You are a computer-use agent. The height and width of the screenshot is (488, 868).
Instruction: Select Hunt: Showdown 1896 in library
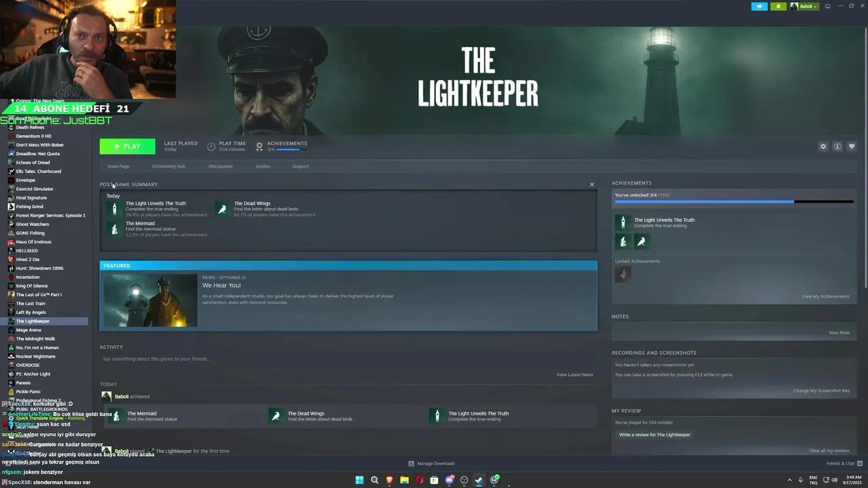pyautogui.click(x=39, y=268)
